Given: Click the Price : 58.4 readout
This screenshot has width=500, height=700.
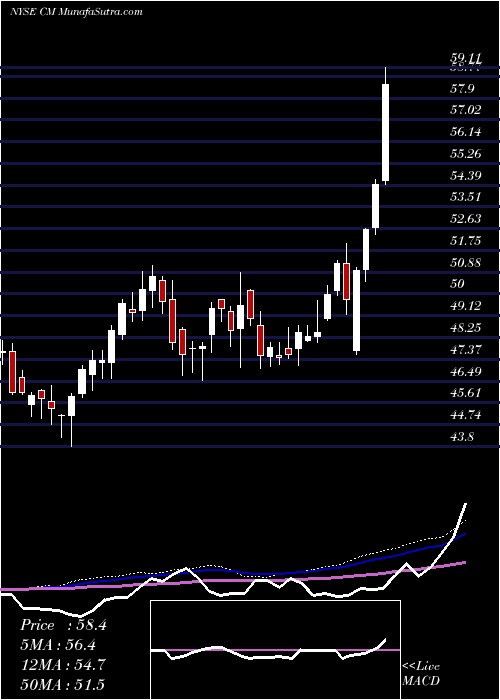Looking at the screenshot, I should point(63,625).
